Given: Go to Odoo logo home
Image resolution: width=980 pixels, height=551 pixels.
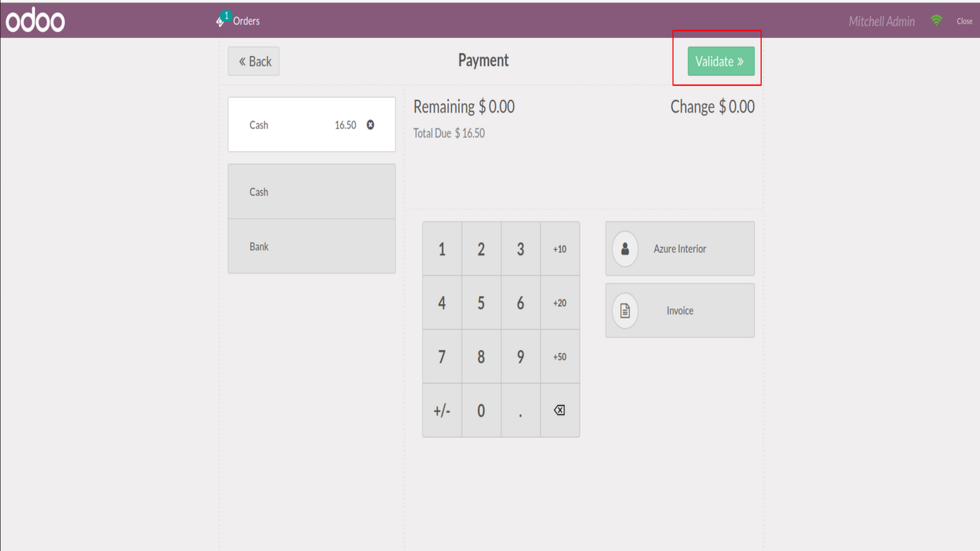Looking at the screenshot, I should click(x=35, y=20).
